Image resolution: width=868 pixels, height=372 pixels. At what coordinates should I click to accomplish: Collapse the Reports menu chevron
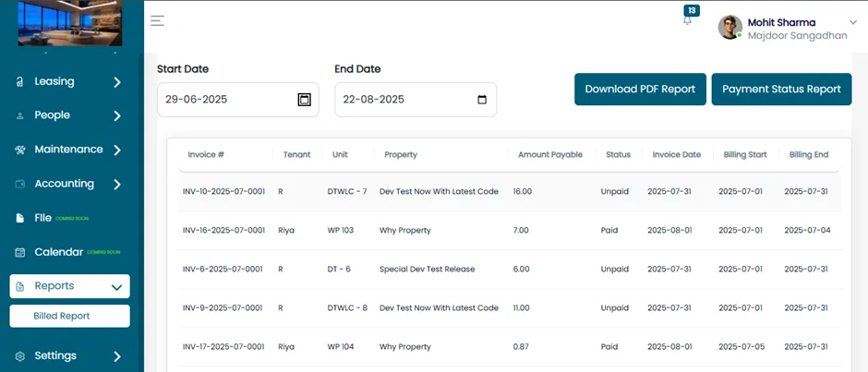tap(116, 287)
